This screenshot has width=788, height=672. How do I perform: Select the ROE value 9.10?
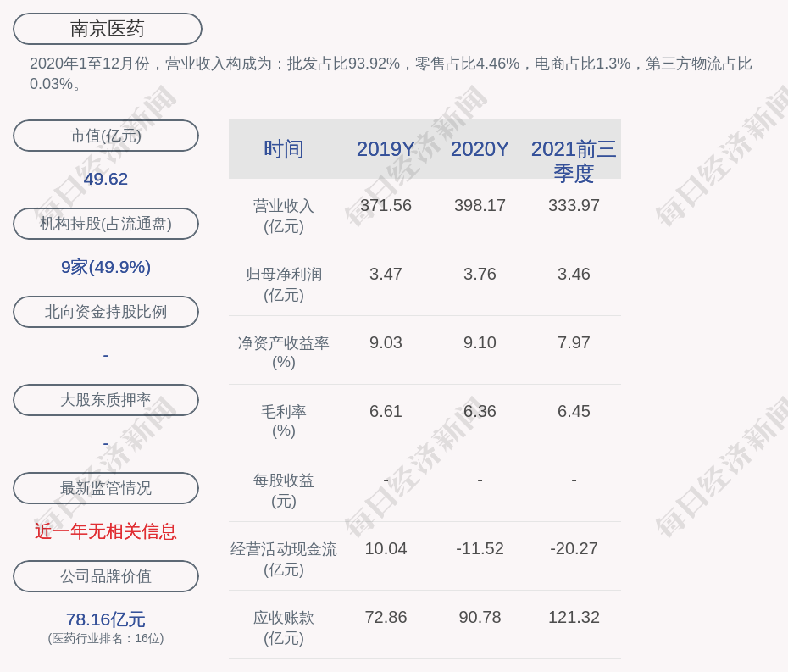[x=480, y=342]
